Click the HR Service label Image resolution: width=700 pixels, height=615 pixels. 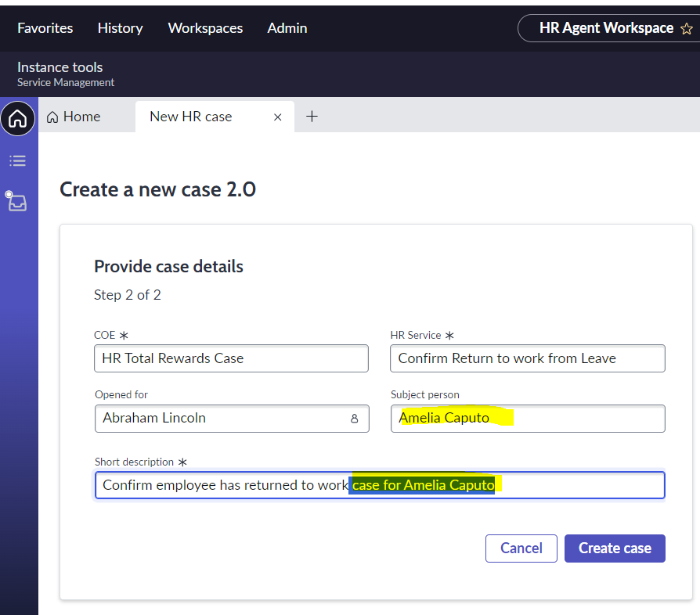(416, 335)
